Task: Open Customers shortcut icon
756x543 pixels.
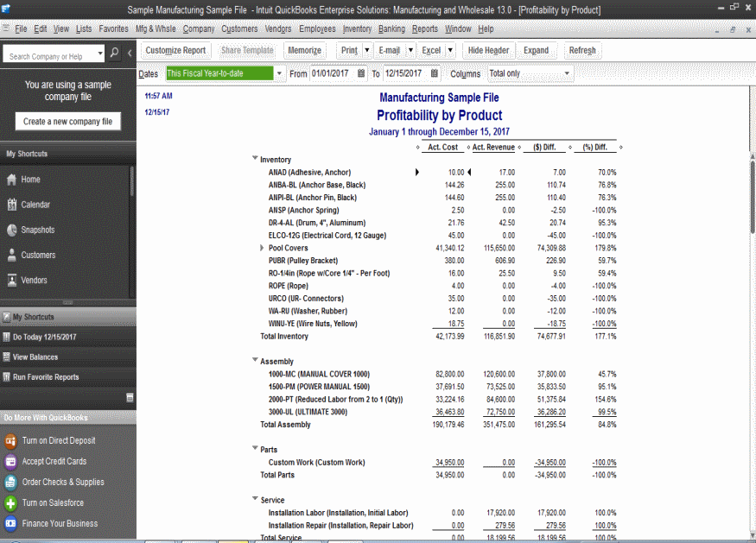Action: tap(12, 255)
